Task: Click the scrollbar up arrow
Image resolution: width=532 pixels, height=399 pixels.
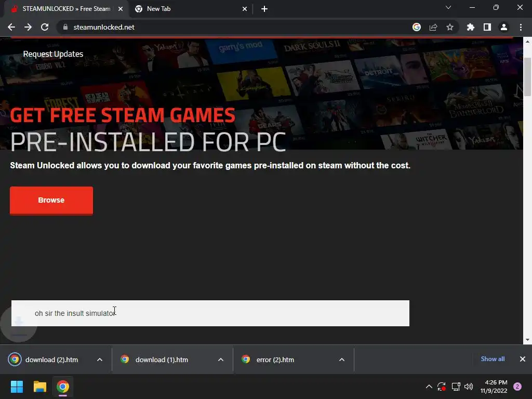Action: pyautogui.click(x=527, y=42)
